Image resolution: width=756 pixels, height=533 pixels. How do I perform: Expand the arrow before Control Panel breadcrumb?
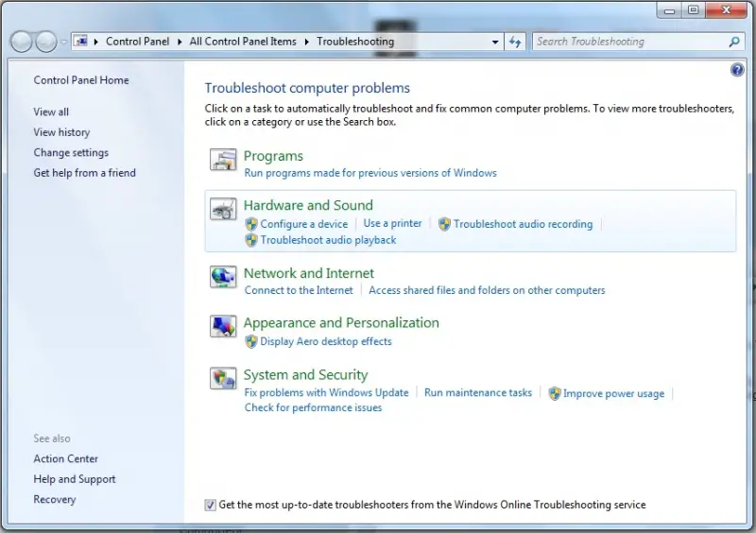[96, 42]
